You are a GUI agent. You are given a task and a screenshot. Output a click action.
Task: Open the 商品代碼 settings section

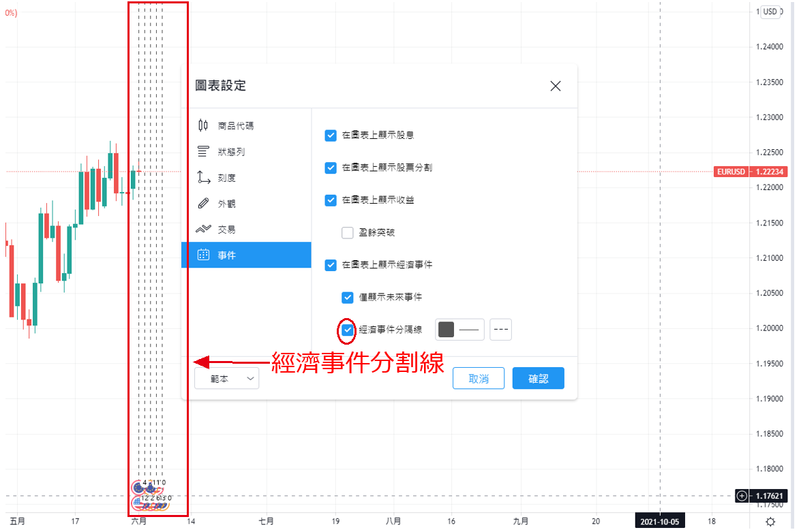click(246, 125)
